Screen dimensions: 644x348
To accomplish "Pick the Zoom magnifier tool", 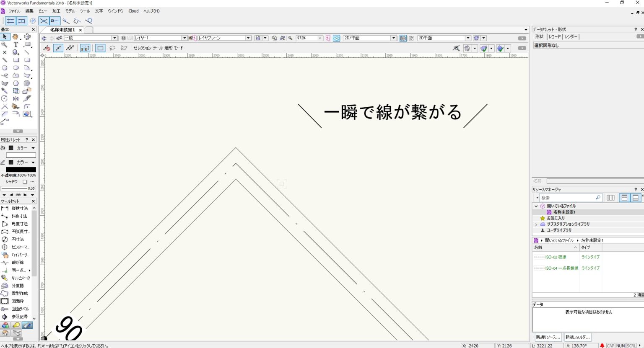I will [x=5, y=44].
